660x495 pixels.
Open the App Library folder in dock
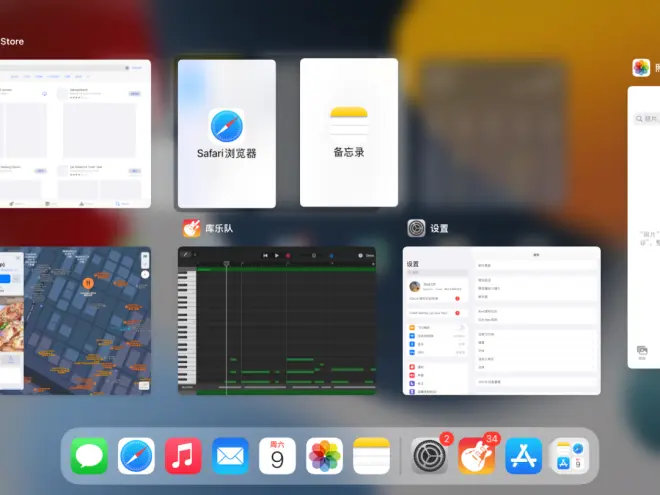coord(570,456)
